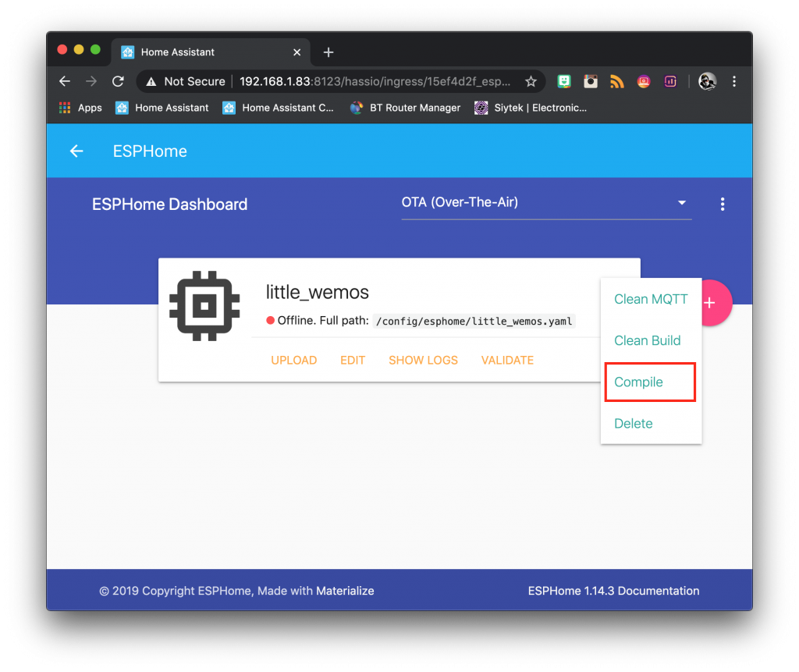
Task: Open the RSS feed extension icon
Action: (x=616, y=82)
